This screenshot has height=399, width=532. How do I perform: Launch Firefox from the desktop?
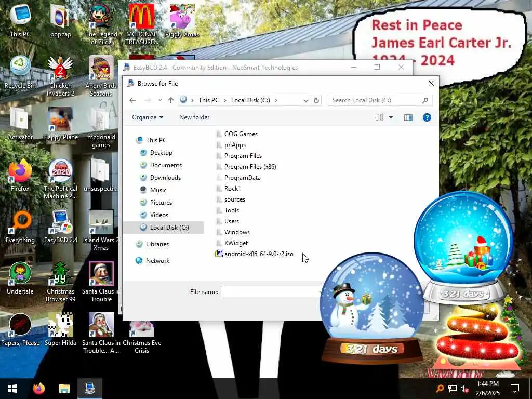point(20,175)
